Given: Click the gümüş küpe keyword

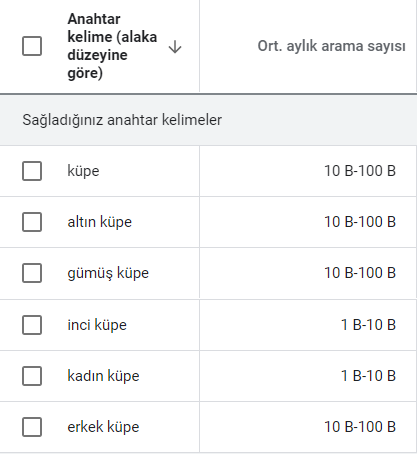Looking at the screenshot, I should coord(108,273).
